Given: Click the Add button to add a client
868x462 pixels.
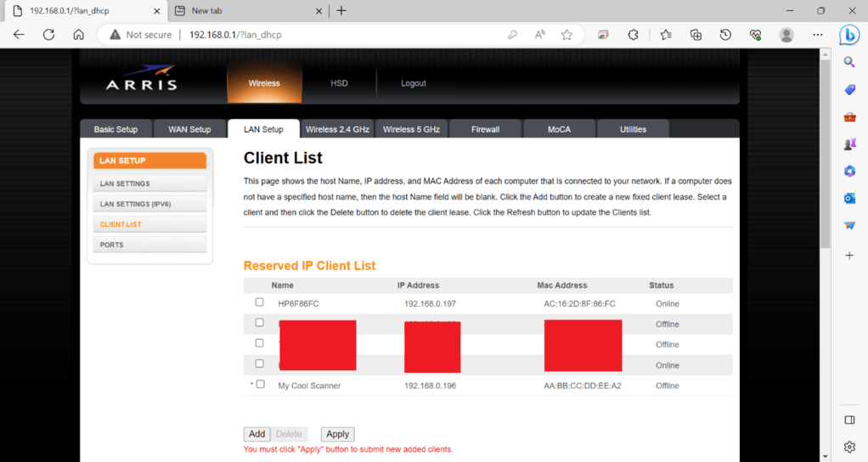Looking at the screenshot, I should click(256, 434).
